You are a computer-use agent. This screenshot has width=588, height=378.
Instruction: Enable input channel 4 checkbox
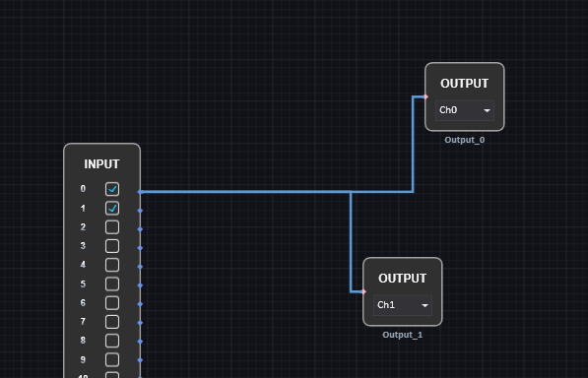point(112,265)
